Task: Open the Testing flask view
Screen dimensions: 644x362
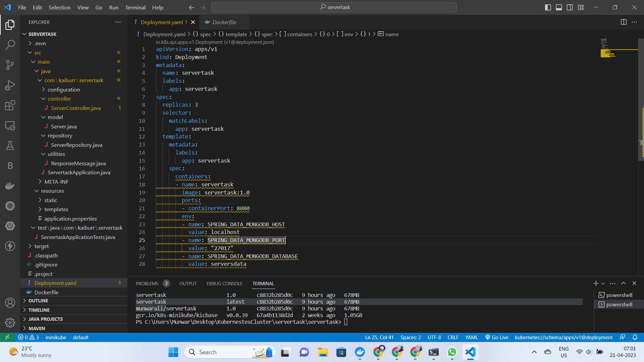Action: point(10,145)
